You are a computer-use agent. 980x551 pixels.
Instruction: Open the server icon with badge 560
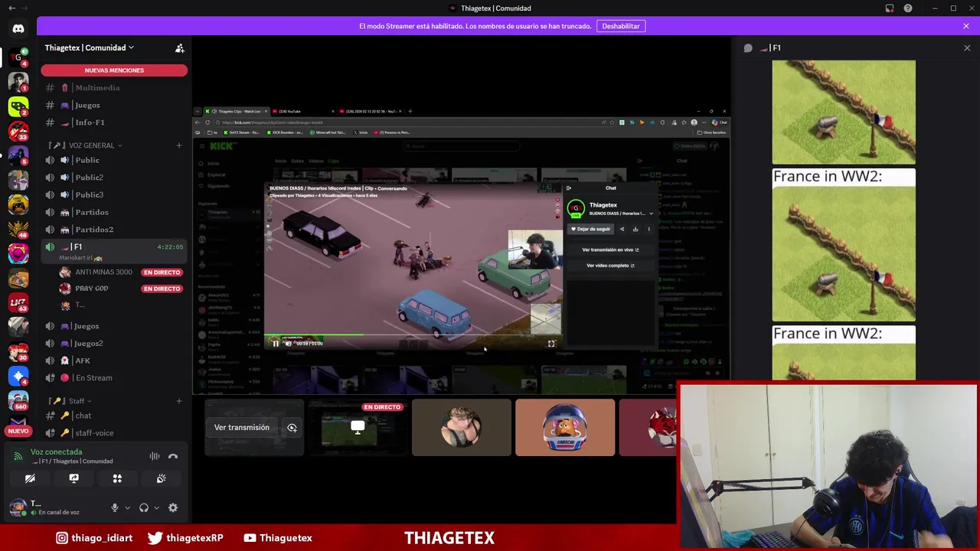pyautogui.click(x=18, y=400)
